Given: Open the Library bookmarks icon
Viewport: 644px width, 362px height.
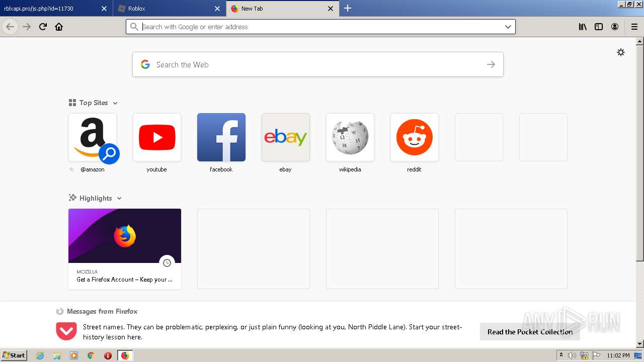Looking at the screenshot, I should (583, 27).
